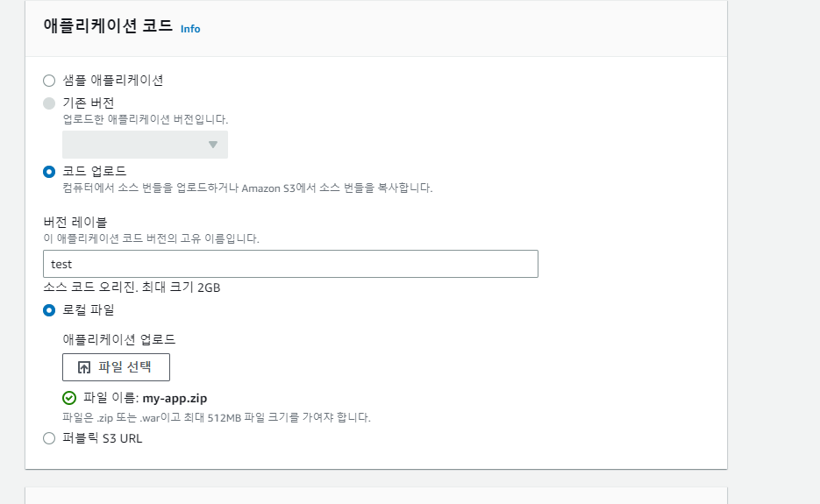Click the description mentioning Amazon S3

coord(247,188)
